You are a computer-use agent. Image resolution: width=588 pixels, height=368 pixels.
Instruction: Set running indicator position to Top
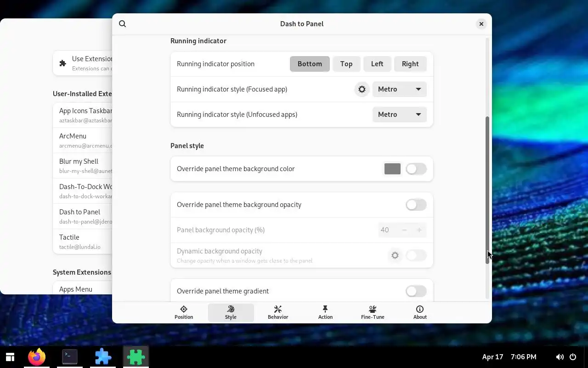point(346,64)
